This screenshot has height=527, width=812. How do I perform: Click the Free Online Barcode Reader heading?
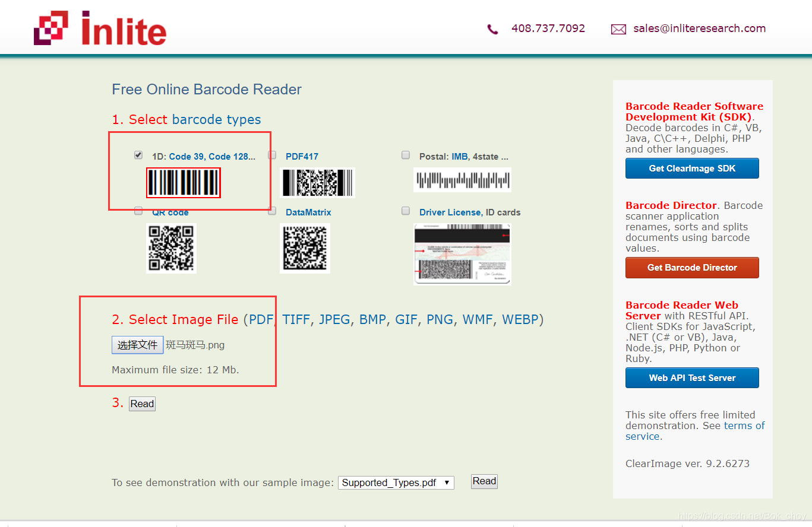click(x=207, y=90)
